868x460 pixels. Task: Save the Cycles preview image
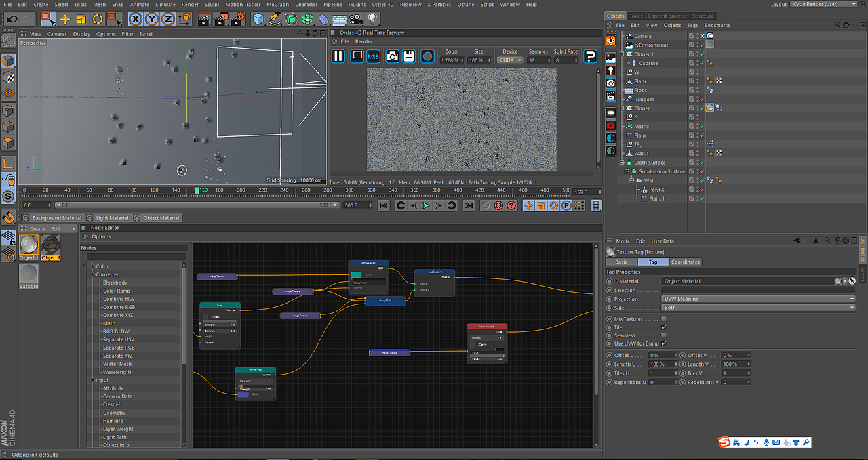tap(409, 56)
